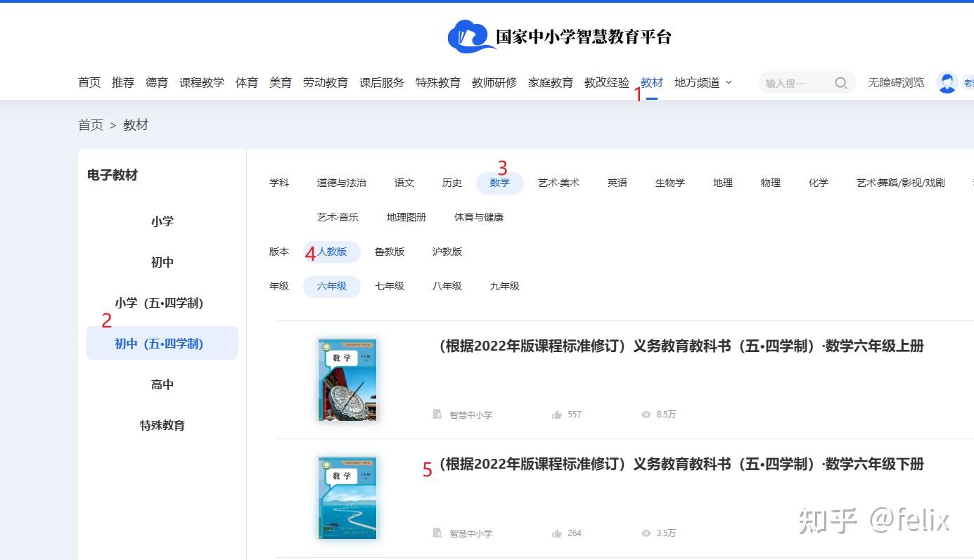Open the 美育 nav tab
Viewport: 974px width, 560px height.
(281, 82)
